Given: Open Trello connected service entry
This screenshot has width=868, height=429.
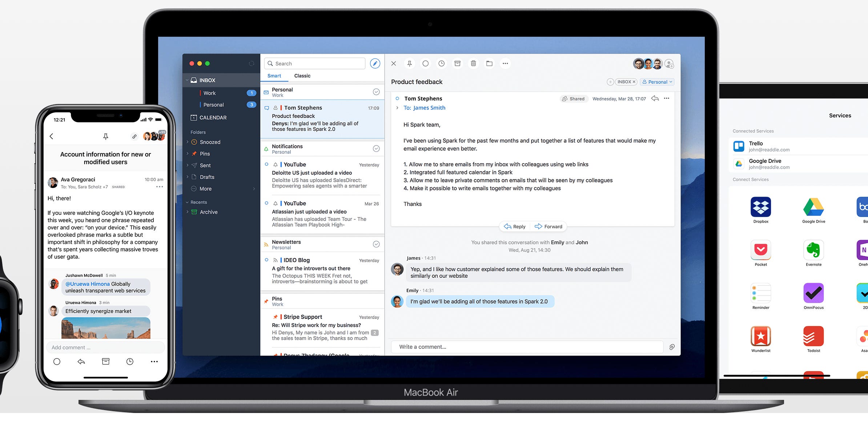Looking at the screenshot, I should click(798, 146).
